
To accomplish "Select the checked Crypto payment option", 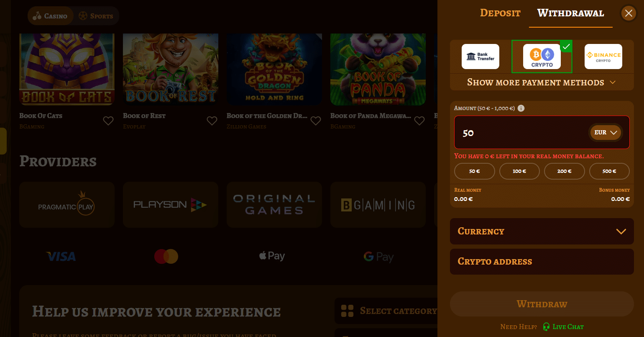I will 542,57.
